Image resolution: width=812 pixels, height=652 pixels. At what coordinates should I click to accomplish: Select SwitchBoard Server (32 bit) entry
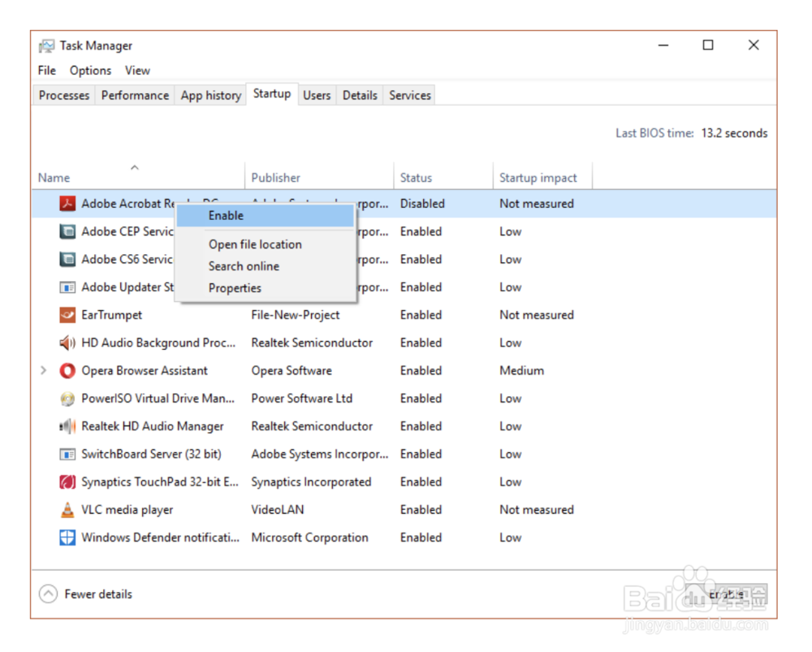click(x=151, y=454)
